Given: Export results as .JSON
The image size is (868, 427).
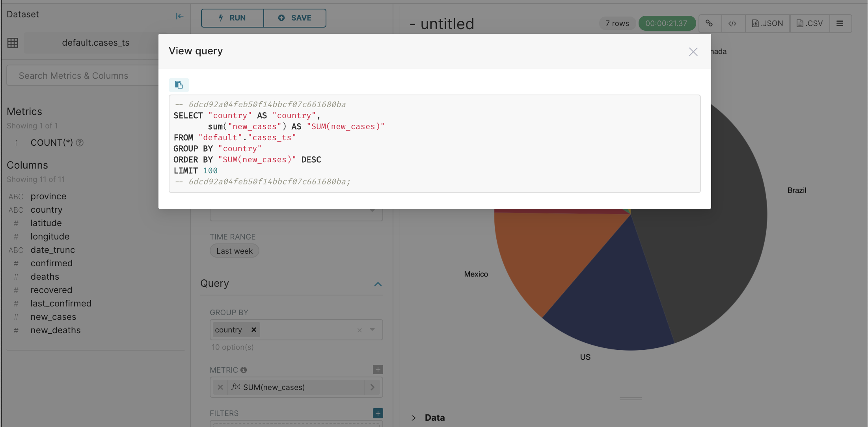Looking at the screenshot, I should [767, 23].
